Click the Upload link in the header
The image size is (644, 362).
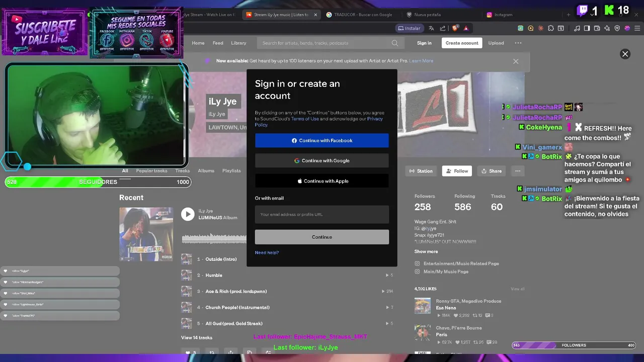(x=496, y=43)
